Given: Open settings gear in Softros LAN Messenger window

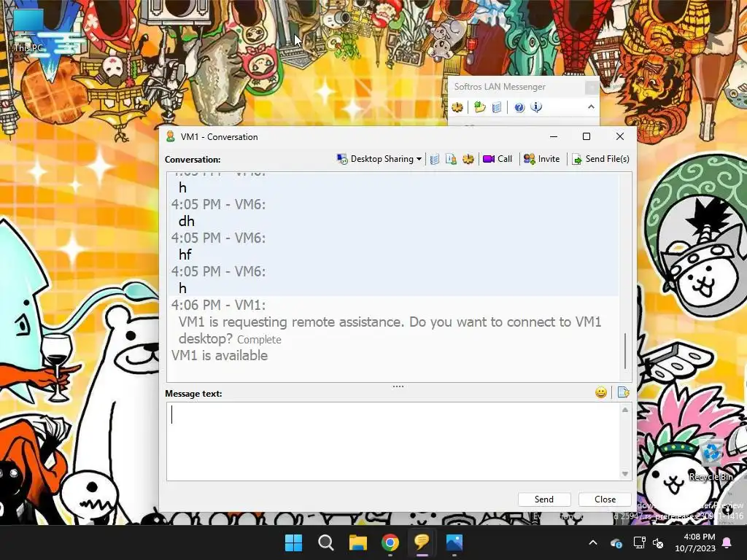Looking at the screenshot, I should [x=457, y=107].
